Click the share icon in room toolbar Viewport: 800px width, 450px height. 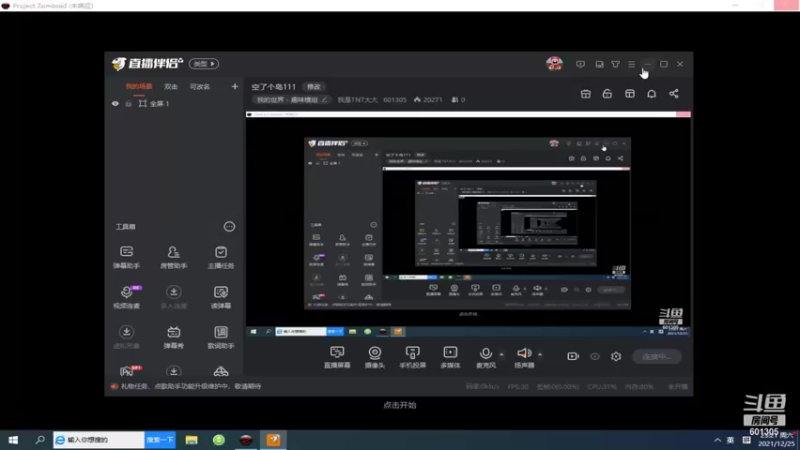pos(673,94)
